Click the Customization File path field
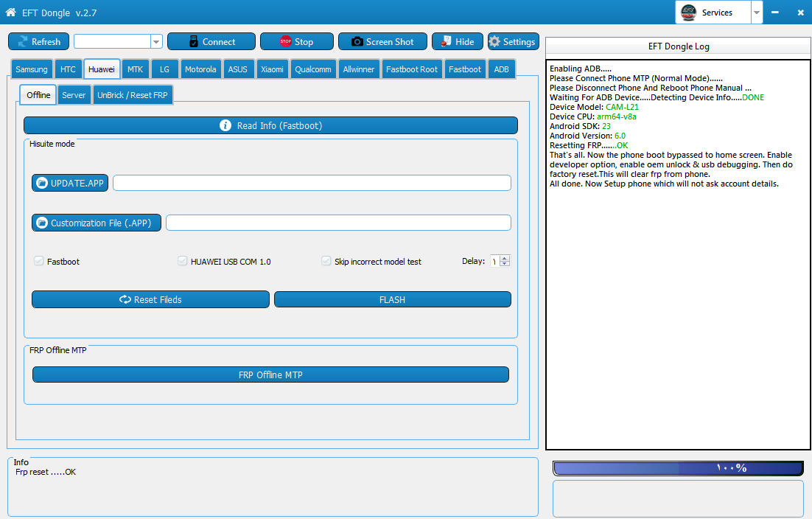The height and width of the screenshot is (519, 812). point(339,223)
